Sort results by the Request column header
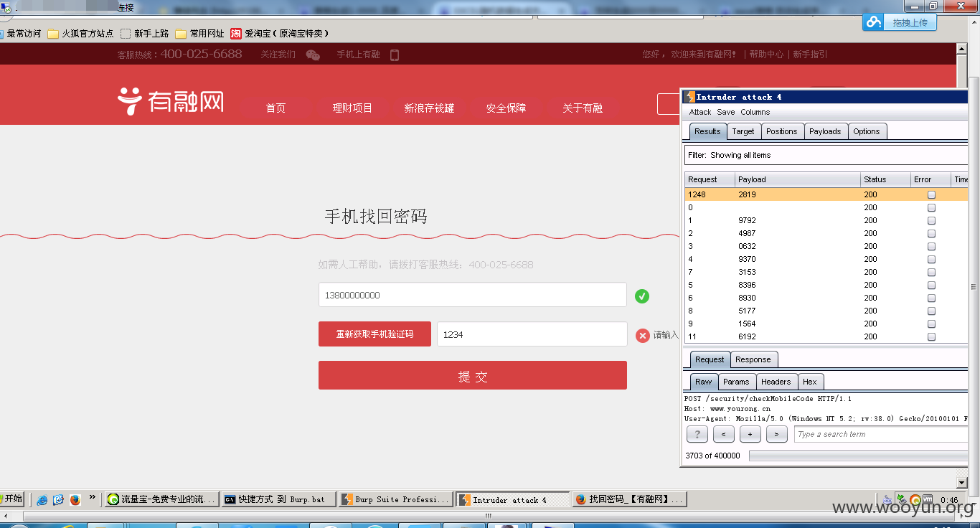The image size is (980, 528). [710, 179]
